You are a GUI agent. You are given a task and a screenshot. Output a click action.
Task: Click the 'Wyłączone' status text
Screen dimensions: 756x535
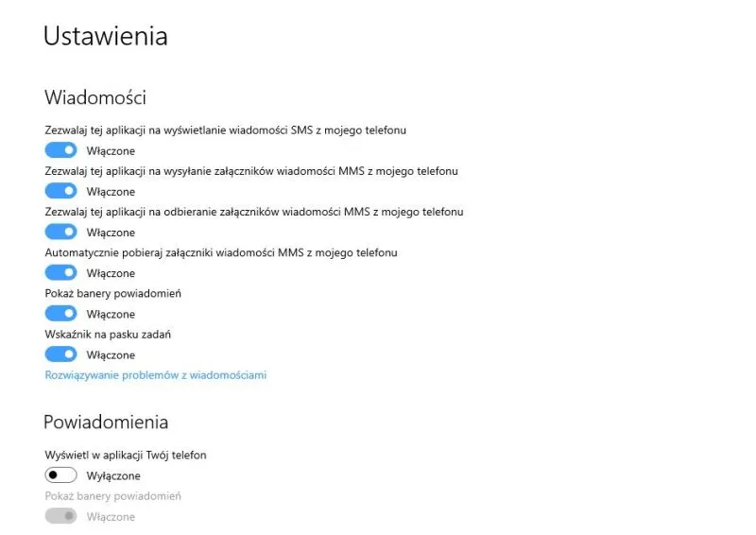[113, 475]
